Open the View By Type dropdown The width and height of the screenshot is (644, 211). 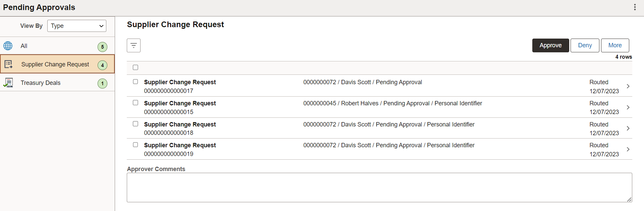pos(76,25)
